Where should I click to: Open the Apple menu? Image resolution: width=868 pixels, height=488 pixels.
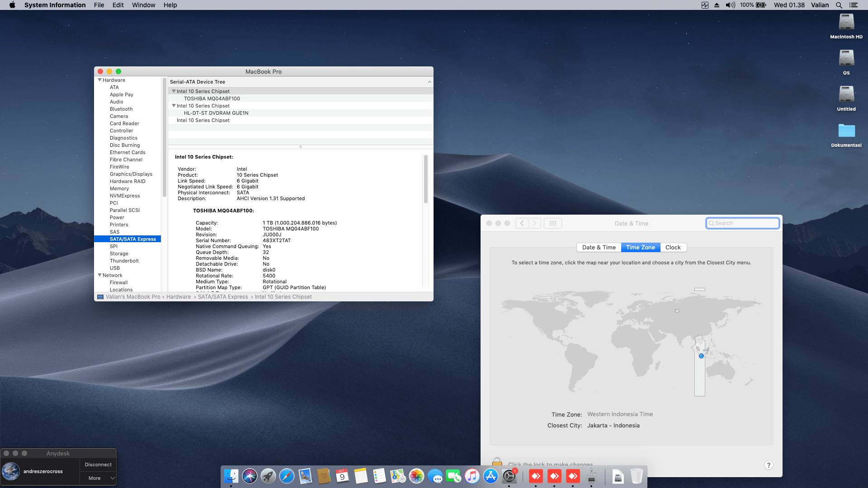coord(12,5)
